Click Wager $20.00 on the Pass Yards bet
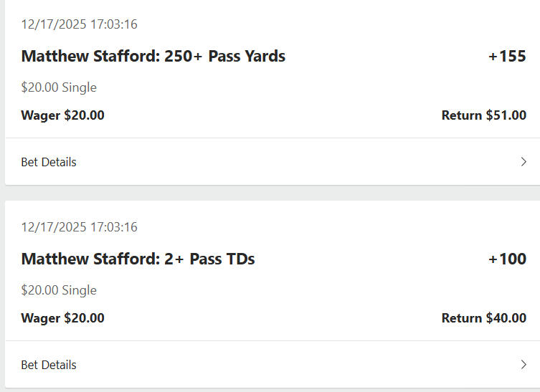 click(62, 115)
